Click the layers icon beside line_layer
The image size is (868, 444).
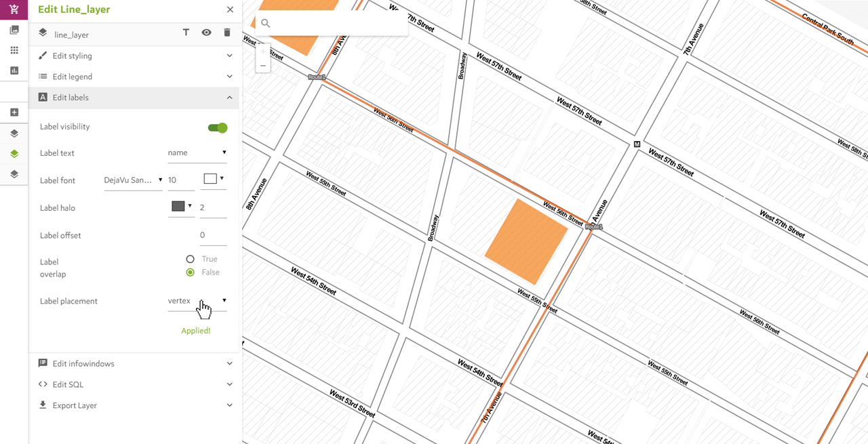(x=43, y=33)
